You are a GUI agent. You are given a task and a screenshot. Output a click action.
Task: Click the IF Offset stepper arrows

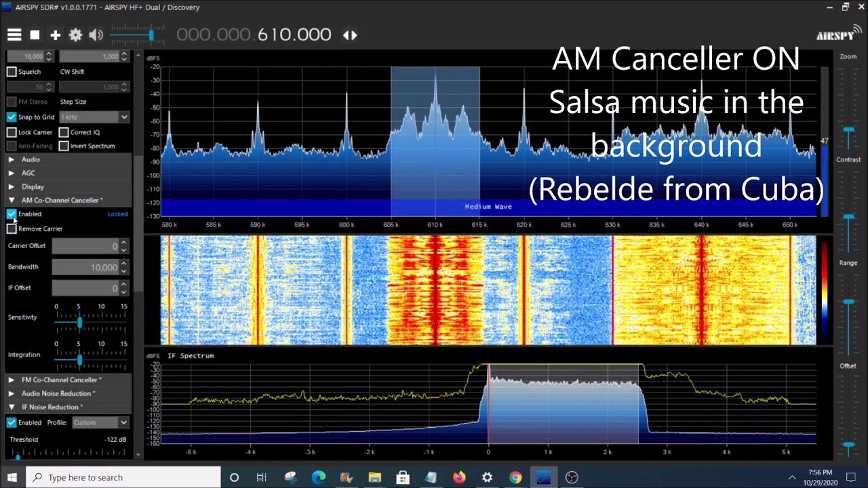pyautogui.click(x=123, y=288)
